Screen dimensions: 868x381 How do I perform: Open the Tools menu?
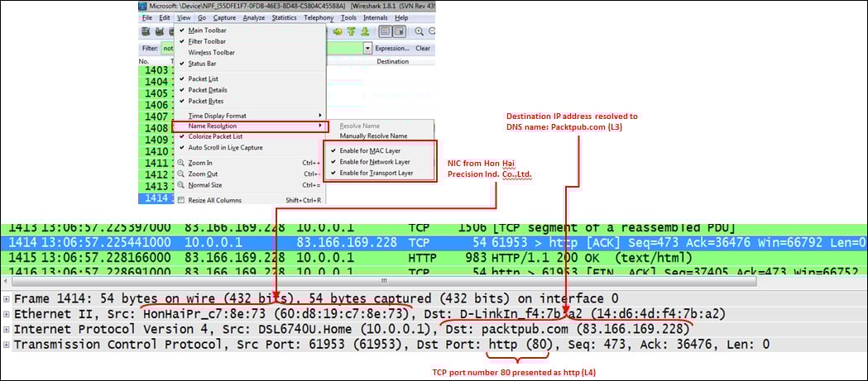coord(348,17)
